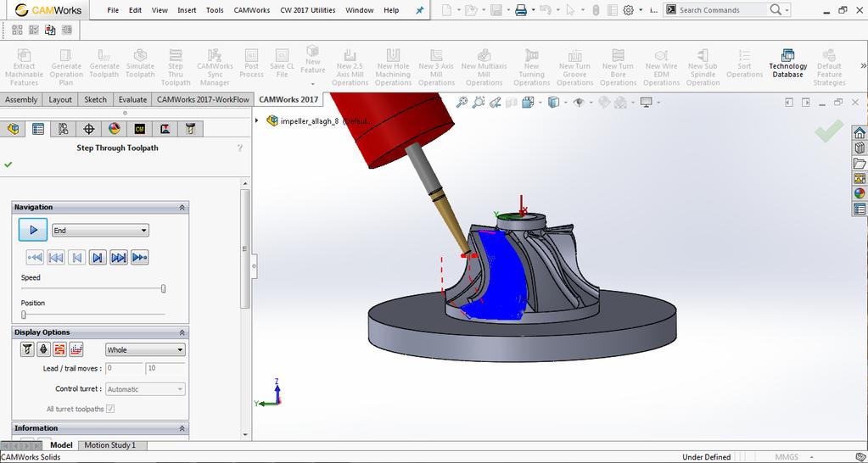This screenshot has height=463, width=868.
Task: Open the SOLIDWORKS Resources home task pane
Action: [860, 133]
